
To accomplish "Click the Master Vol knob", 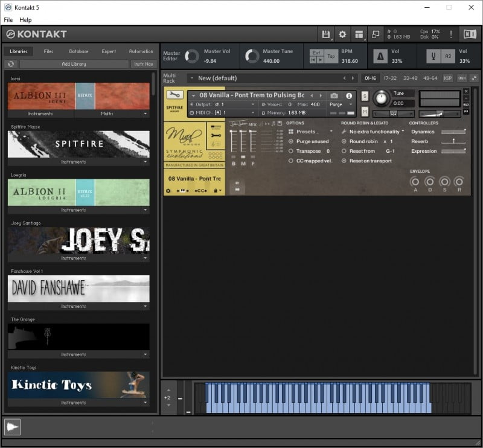I will pos(192,56).
